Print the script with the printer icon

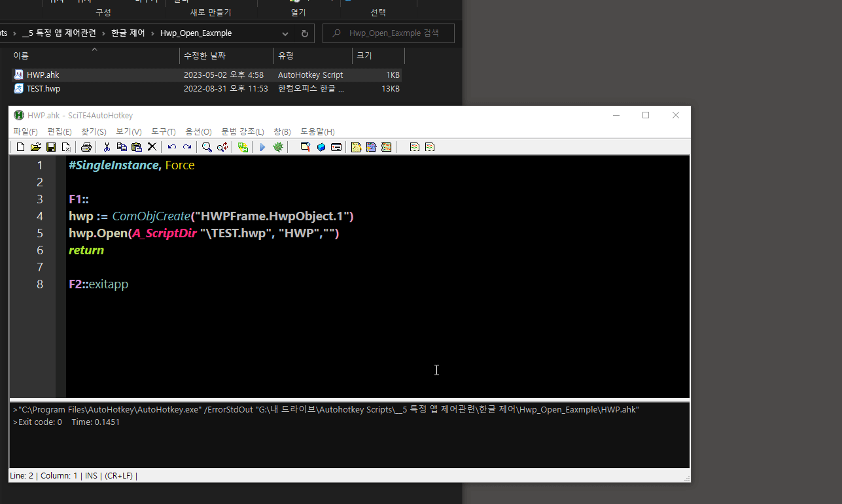pos(86,147)
